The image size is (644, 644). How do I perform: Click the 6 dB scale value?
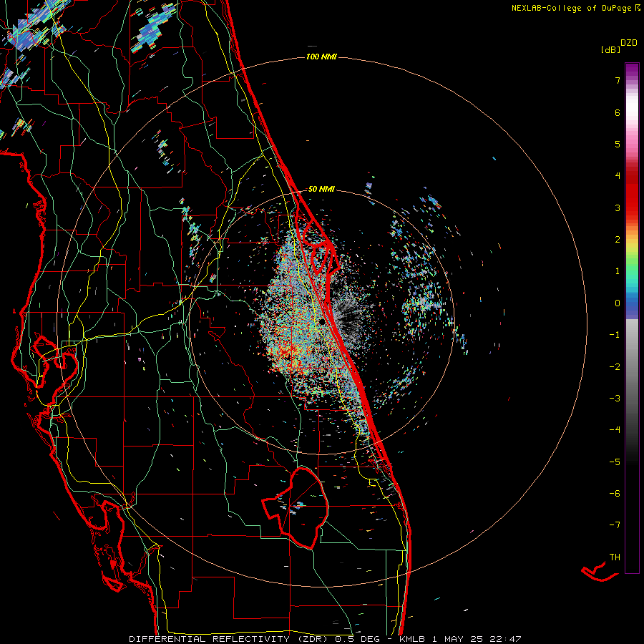pyautogui.click(x=618, y=112)
